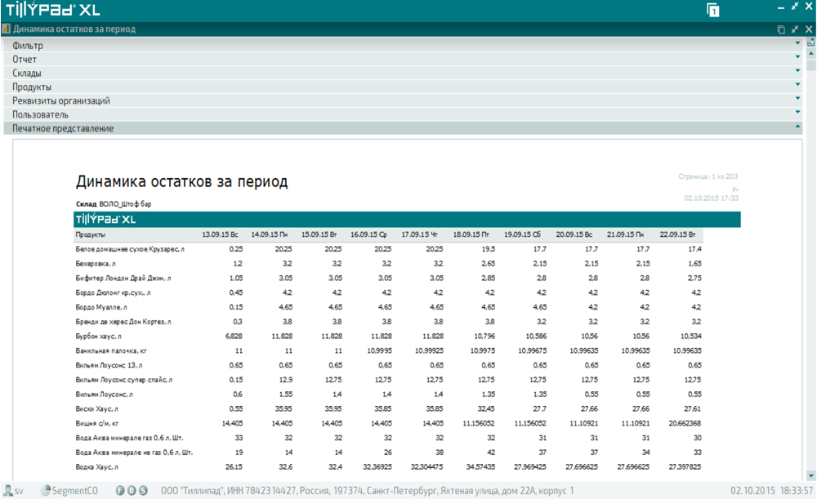Click scrollbar down arrow at bottom right
The image size is (817, 504).
[x=810, y=475]
